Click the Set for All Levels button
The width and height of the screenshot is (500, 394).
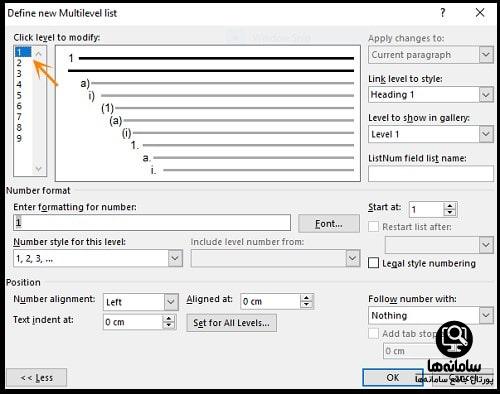tap(231, 323)
